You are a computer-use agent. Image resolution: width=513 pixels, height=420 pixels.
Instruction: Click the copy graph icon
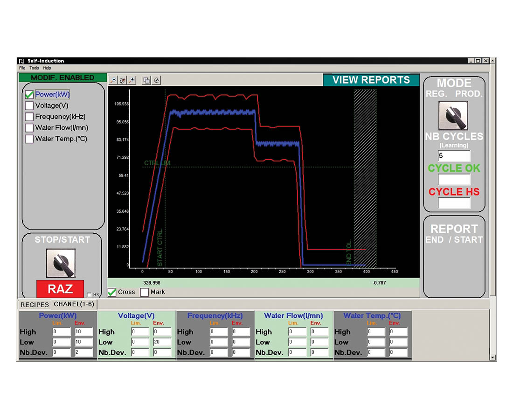click(146, 80)
